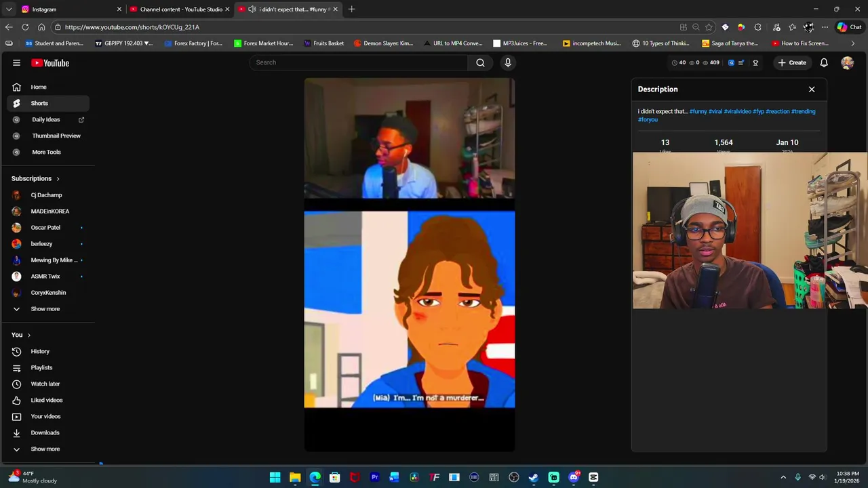Image resolution: width=868 pixels, height=488 pixels.
Task: Open the account avatar menu
Action: coord(847,62)
